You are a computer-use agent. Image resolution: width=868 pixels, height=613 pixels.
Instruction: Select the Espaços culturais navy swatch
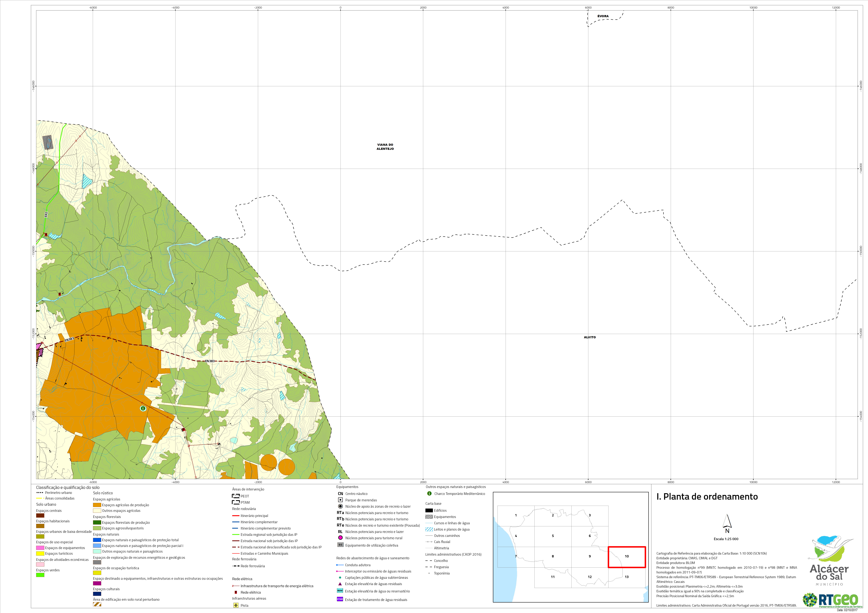tap(97, 594)
